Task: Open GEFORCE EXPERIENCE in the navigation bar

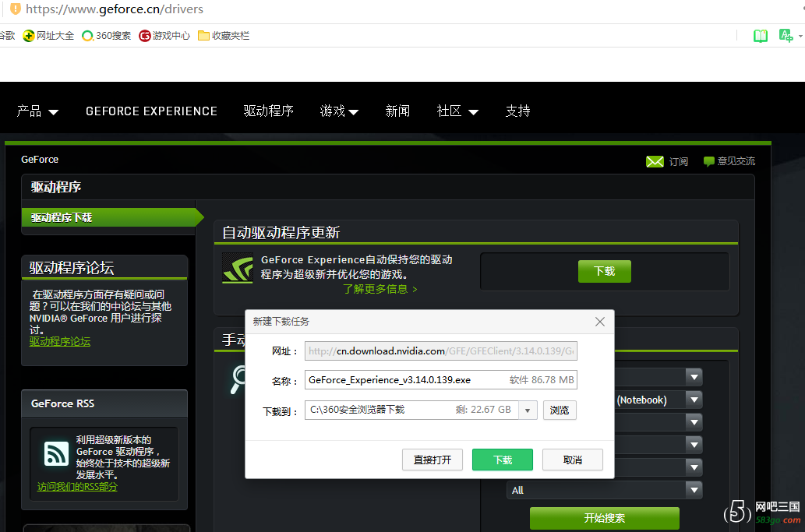Action: [x=151, y=111]
